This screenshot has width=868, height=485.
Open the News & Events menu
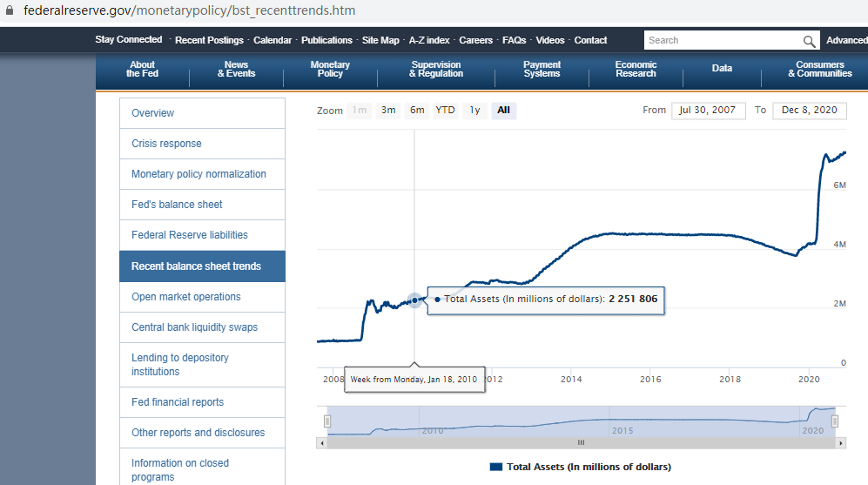(x=237, y=69)
